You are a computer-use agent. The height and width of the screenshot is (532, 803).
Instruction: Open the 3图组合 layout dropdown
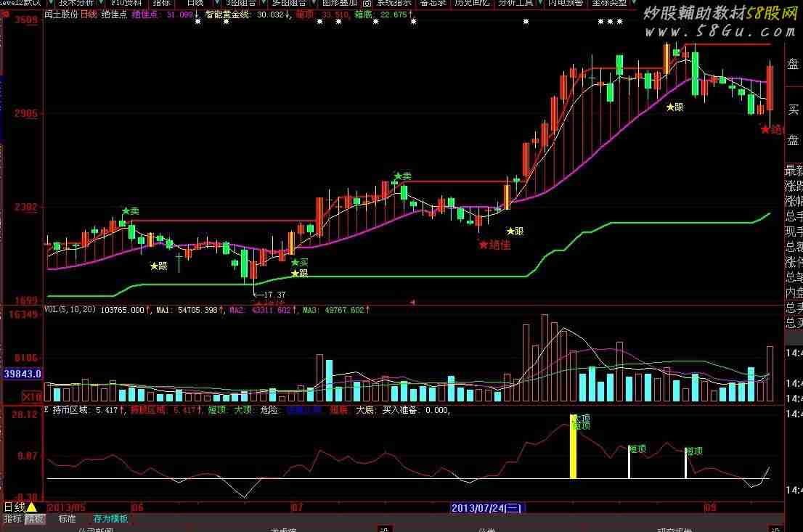tap(241, 3)
